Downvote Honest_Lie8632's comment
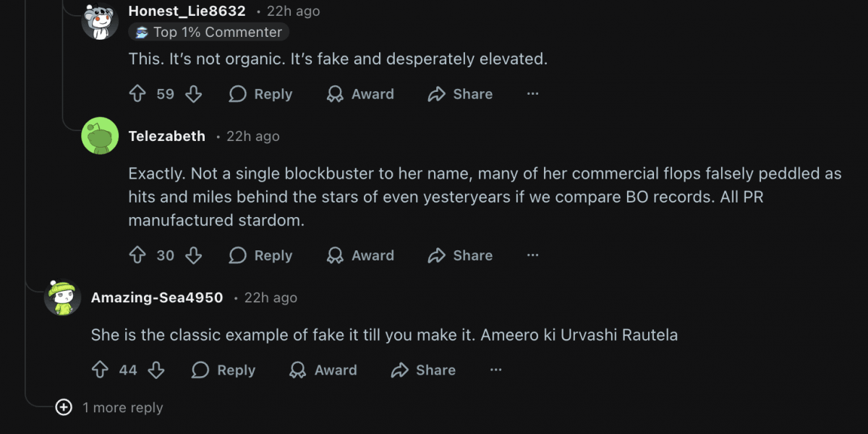Image resolution: width=868 pixels, height=434 pixels. (x=193, y=94)
